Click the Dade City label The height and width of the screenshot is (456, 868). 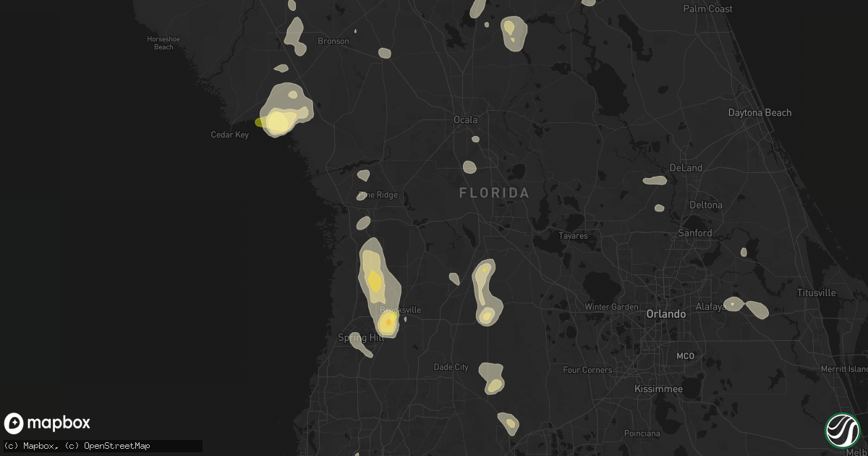pos(451,367)
